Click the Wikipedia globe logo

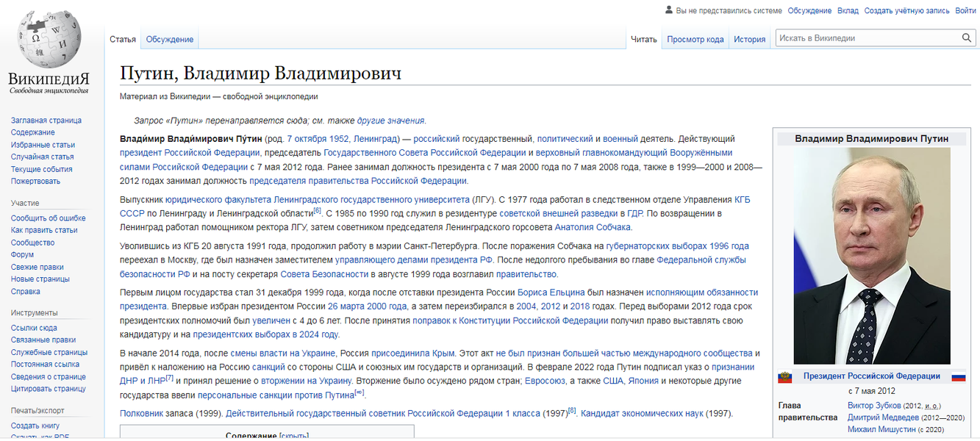click(49, 40)
